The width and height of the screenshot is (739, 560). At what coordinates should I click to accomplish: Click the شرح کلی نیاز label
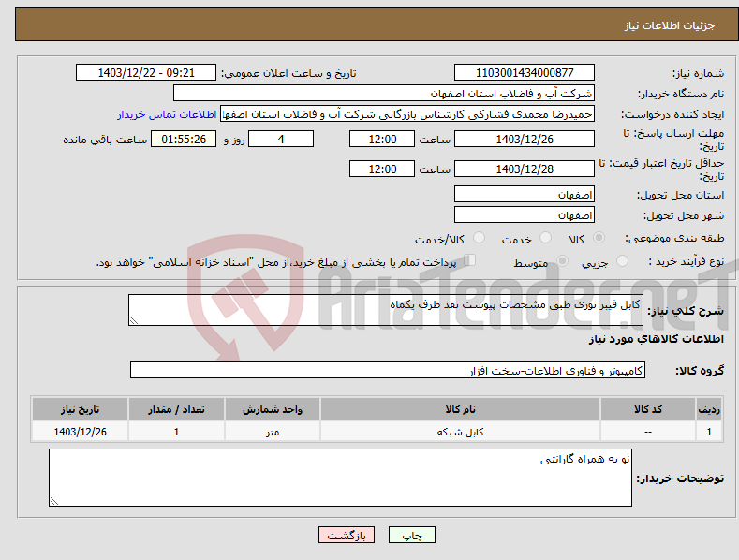(686, 311)
